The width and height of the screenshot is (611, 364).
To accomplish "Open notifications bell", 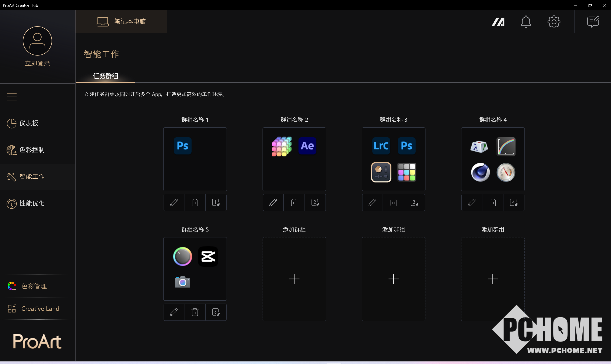I will [x=526, y=22].
